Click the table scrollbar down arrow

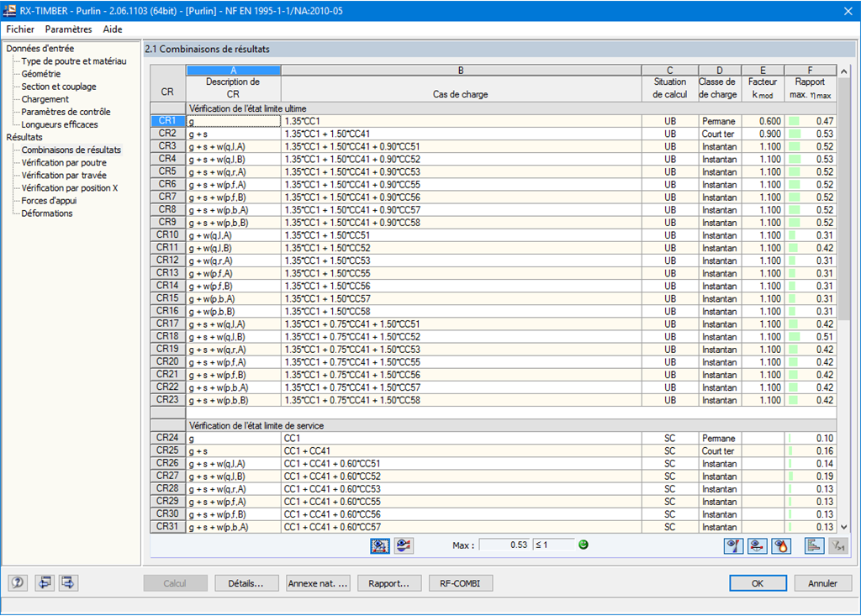click(844, 527)
